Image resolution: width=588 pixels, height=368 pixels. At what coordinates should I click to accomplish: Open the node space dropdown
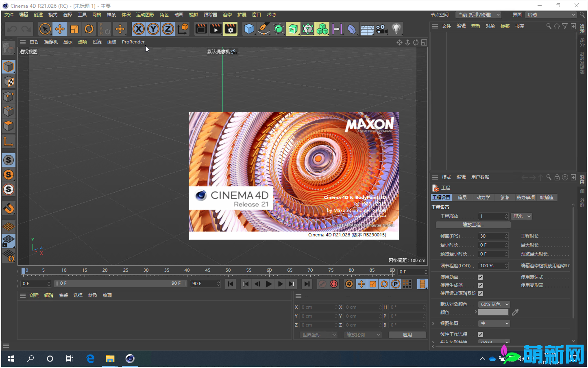[x=478, y=15]
